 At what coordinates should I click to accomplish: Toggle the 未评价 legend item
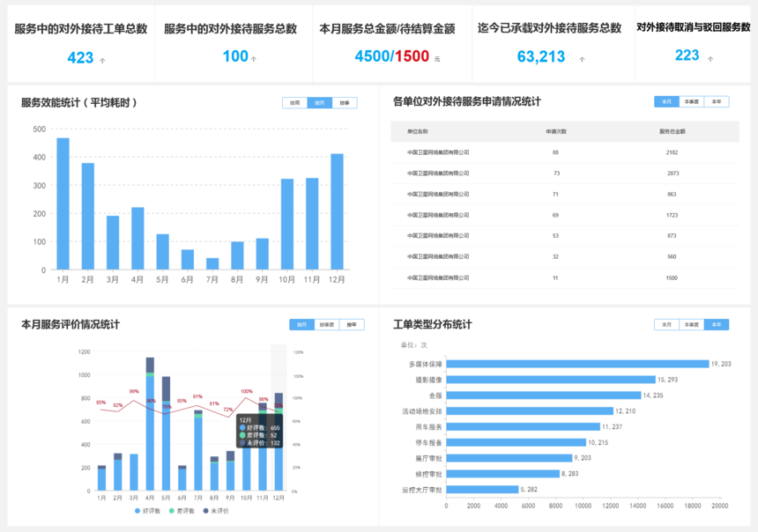tap(216, 511)
